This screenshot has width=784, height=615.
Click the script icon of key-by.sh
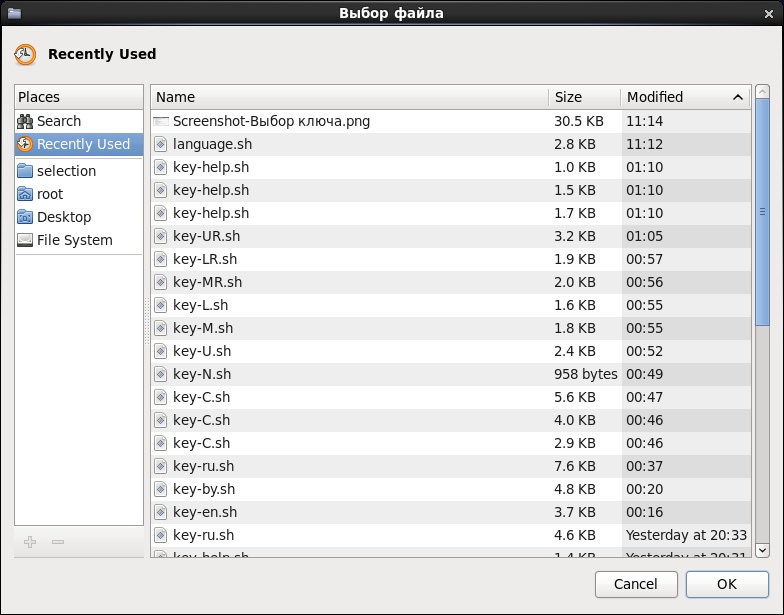point(160,489)
